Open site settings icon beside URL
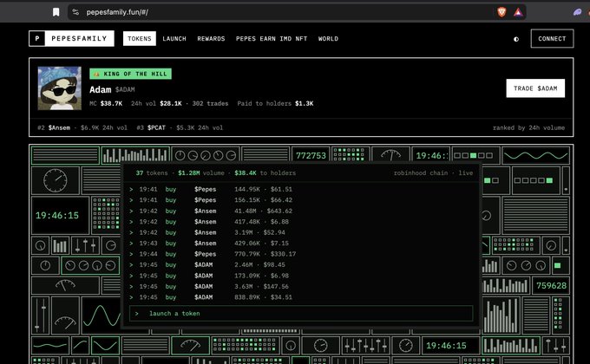Image resolution: width=590 pixels, height=364 pixels. point(75,12)
